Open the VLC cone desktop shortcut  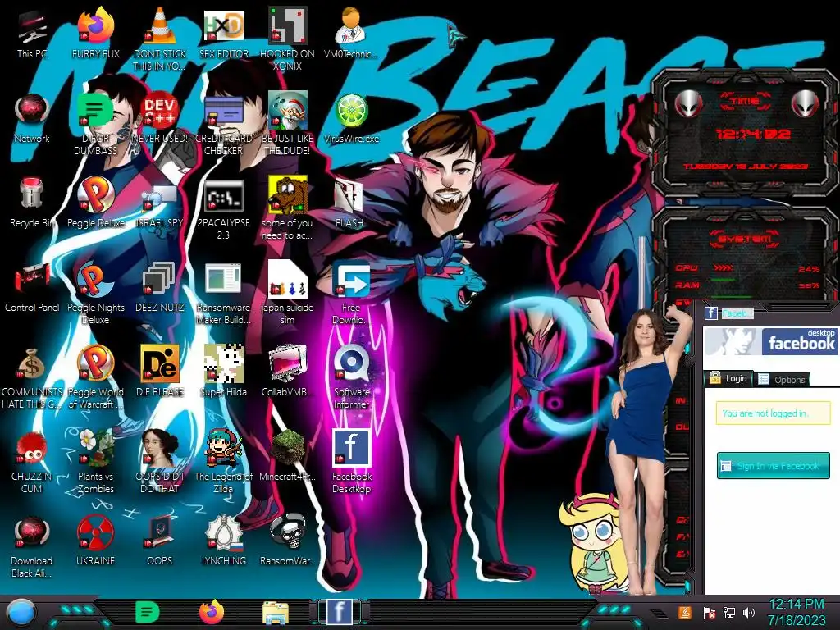[x=159, y=25]
